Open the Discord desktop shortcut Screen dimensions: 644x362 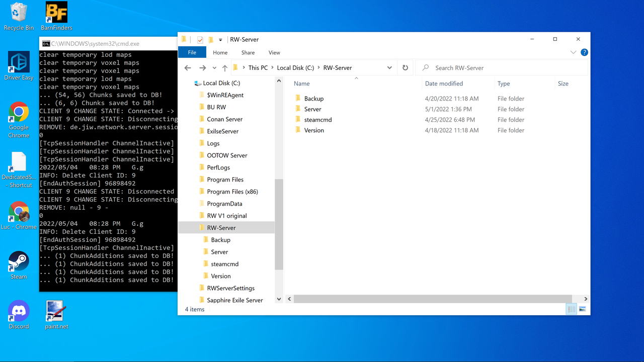point(19,315)
